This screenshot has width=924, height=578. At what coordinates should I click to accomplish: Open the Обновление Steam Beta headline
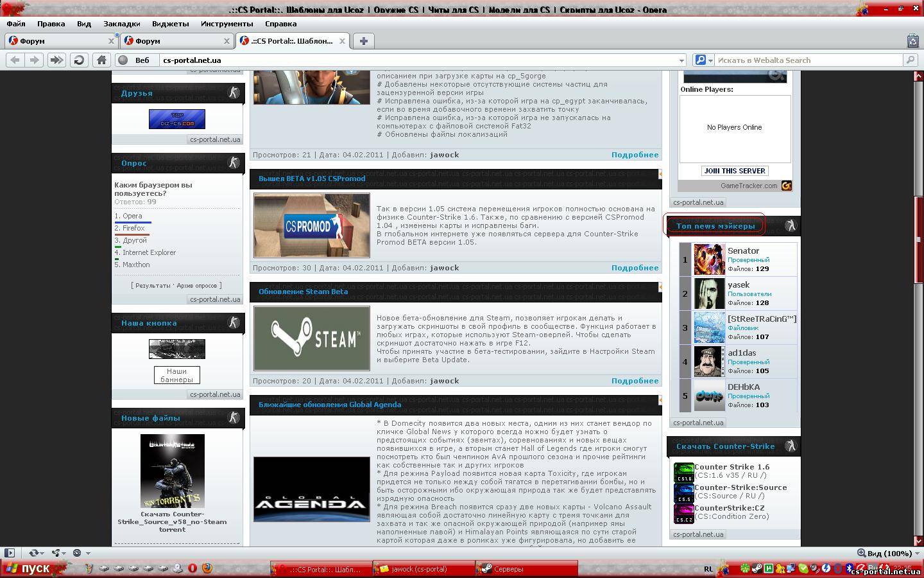click(303, 292)
